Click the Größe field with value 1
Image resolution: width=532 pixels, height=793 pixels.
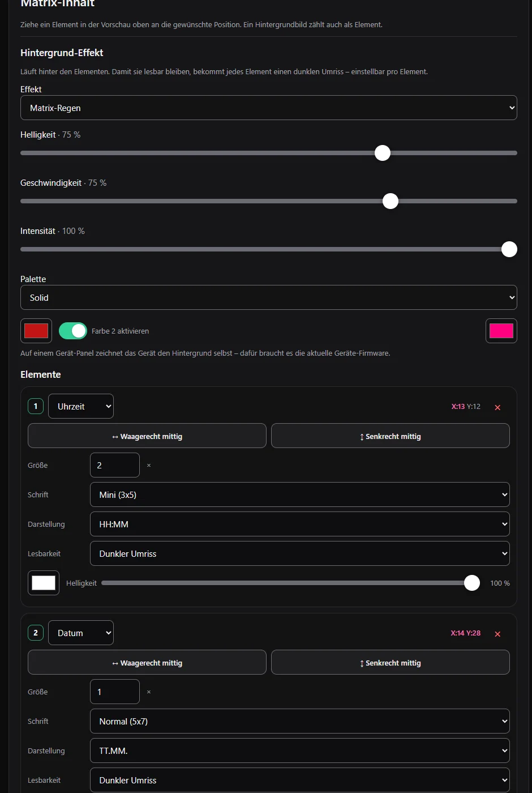115,692
